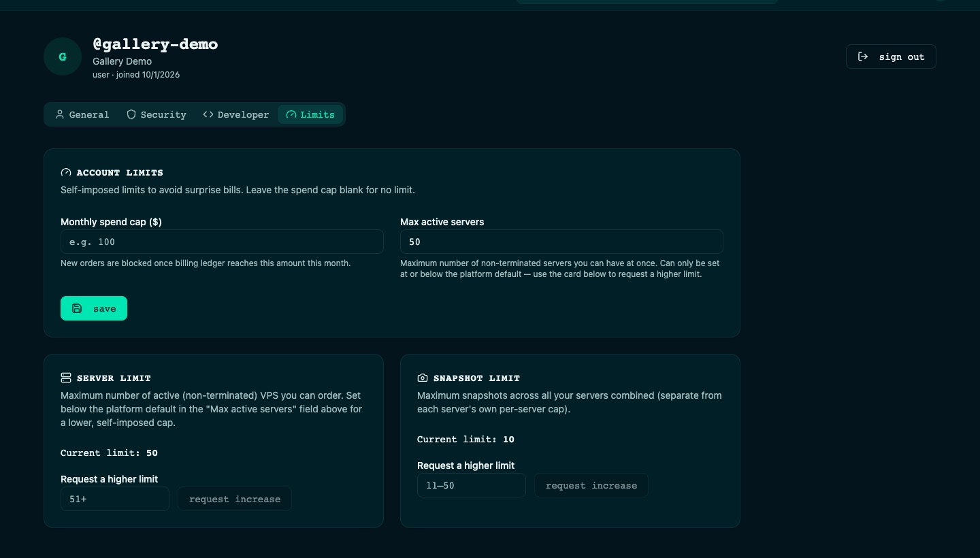Request increase for the server limit
Image resolution: width=980 pixels, height=558 pixels.
[x=235, y=499]
